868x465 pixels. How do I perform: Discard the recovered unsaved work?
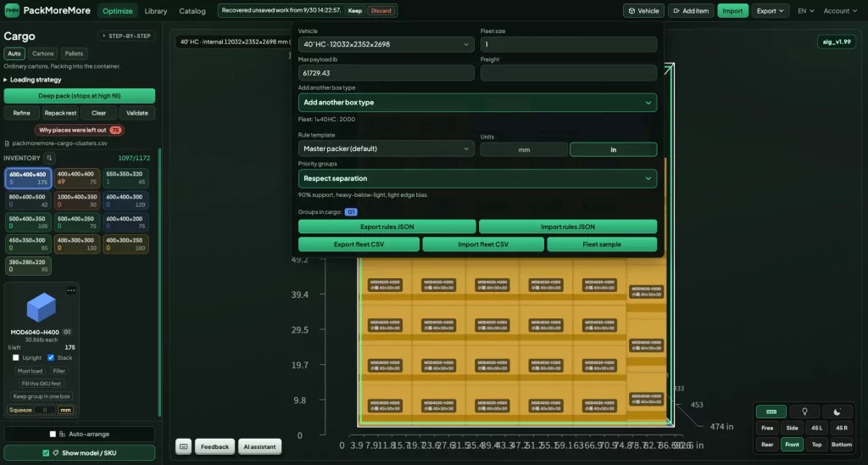point(381,10)
